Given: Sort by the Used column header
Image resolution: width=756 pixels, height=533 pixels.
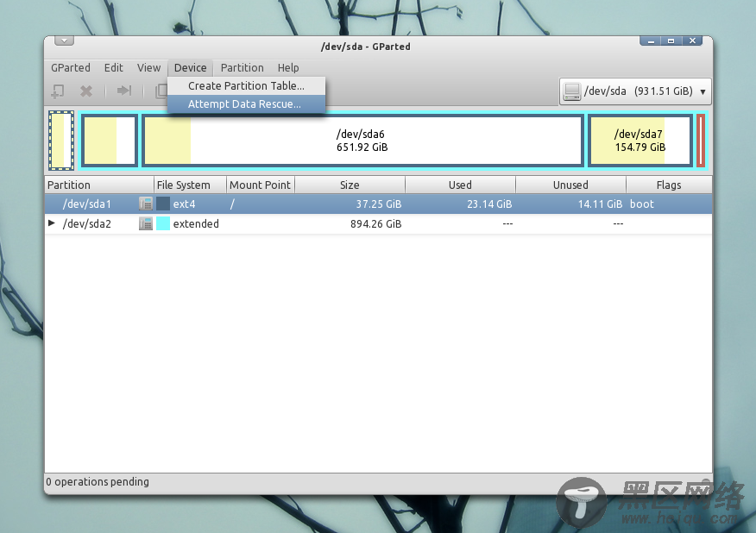Looking at the screenshot, I should (x=461, y=185).
